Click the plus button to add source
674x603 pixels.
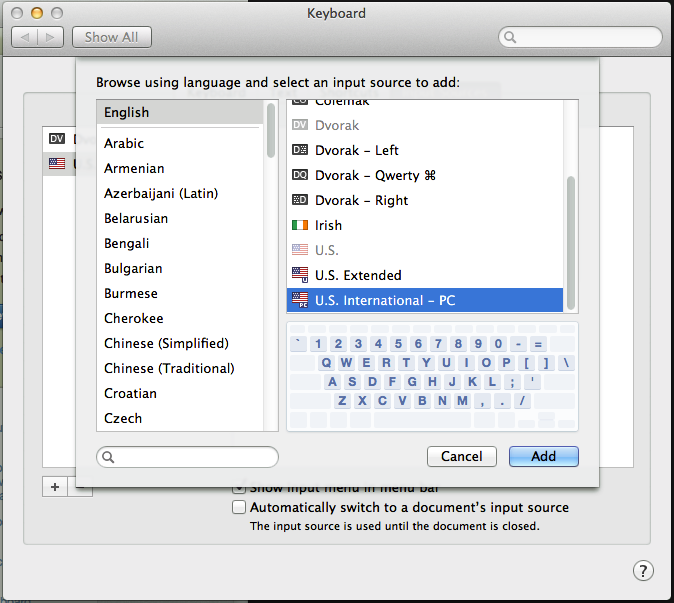click(x=54, y=486)
